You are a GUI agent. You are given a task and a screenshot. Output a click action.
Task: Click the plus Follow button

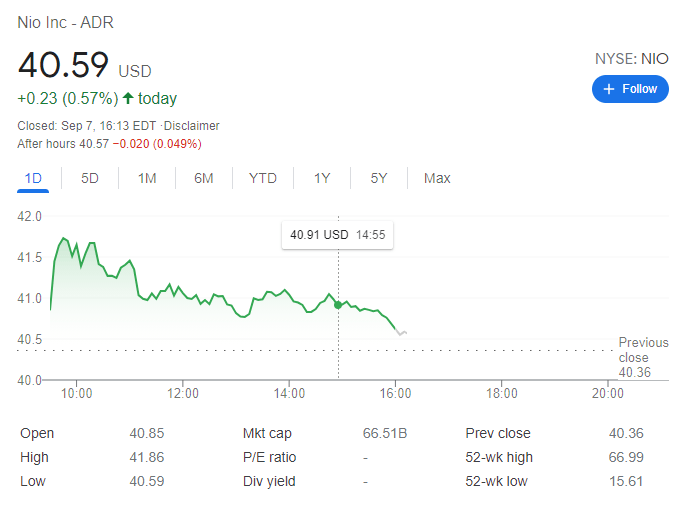click(630, 89)
